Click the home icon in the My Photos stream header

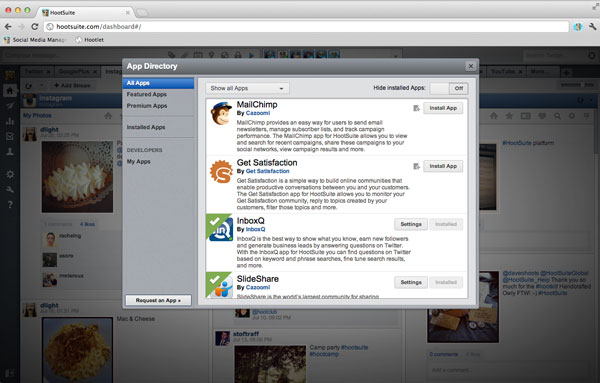pos(108,116)
